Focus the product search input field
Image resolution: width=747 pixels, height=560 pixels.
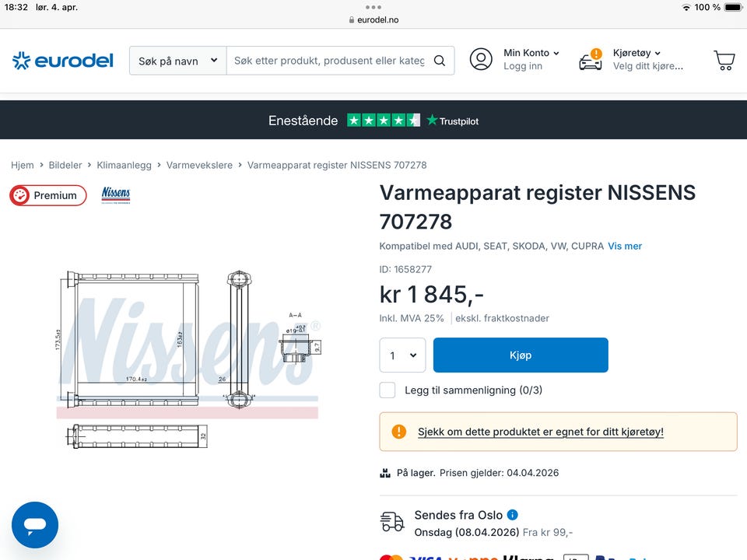pos(330,61)
